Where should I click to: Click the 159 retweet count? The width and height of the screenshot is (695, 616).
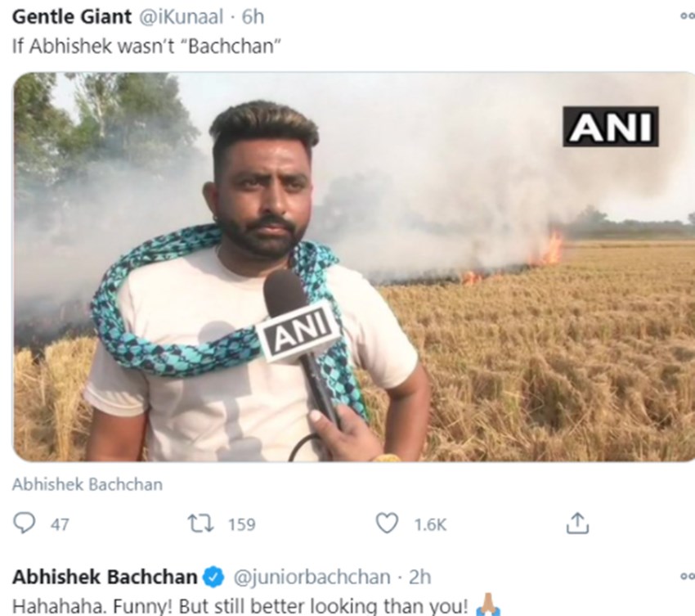click(x=241, y=524)
